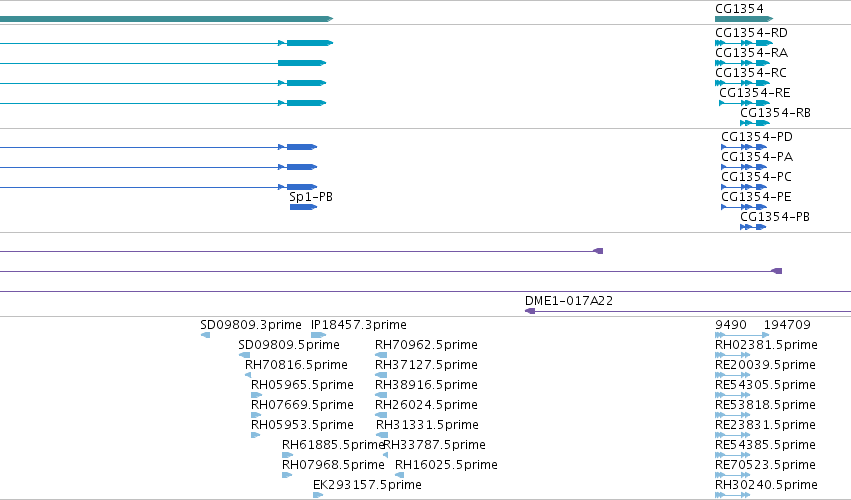This screenshot has height=500, width=851.
Task: Select the SD09809.3prime EST label
Action: pyautogui.click(x=251, y=325)
